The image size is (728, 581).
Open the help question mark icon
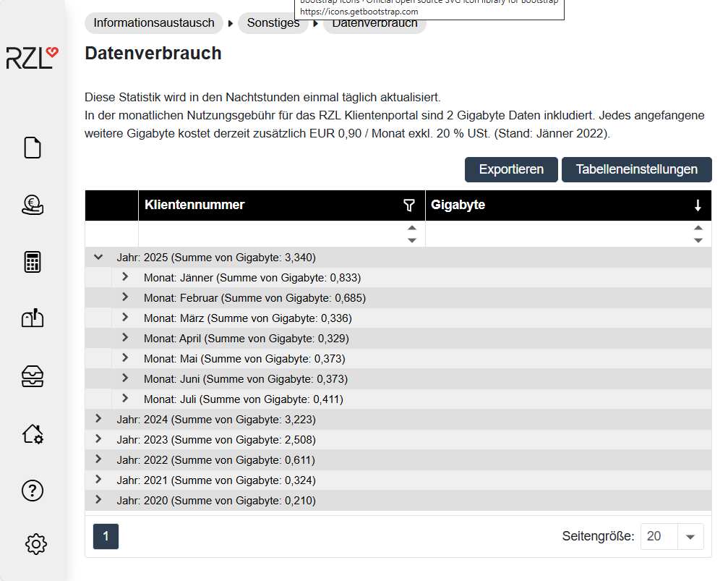click(x=33, y=491)
